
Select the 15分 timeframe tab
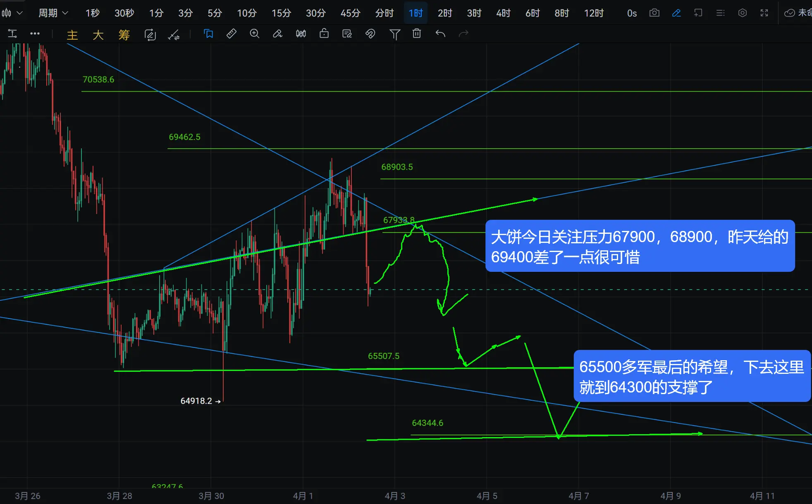click(281, 13)
